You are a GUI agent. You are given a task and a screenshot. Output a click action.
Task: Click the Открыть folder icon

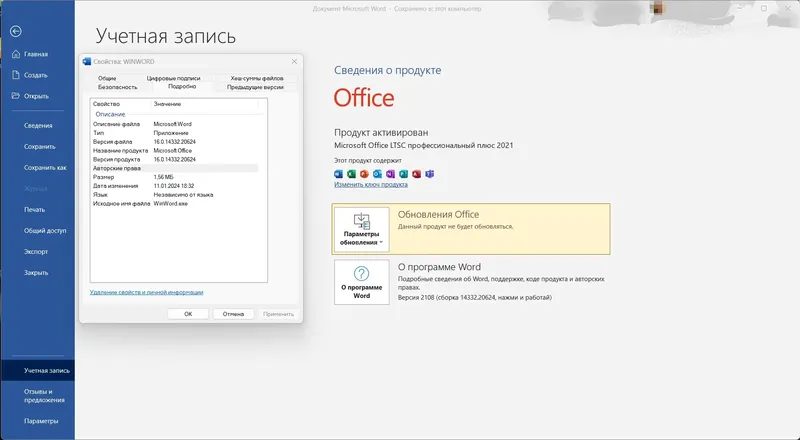(x=16, y=96)
